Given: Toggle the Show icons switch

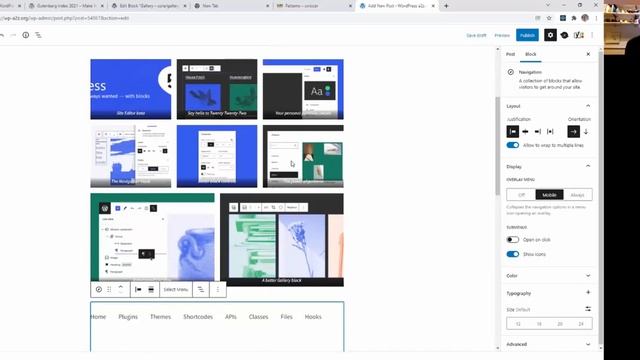Looking at the screenshot, I should 513,254.
